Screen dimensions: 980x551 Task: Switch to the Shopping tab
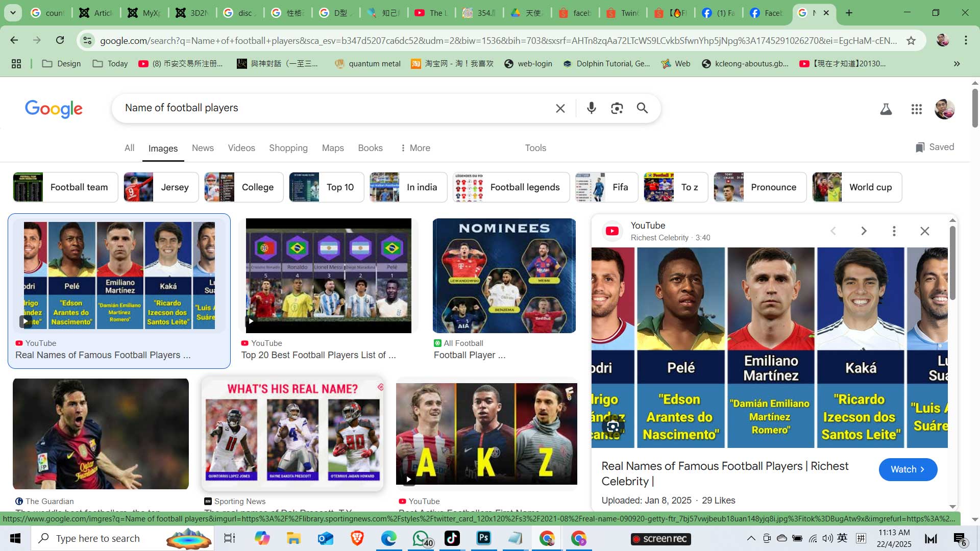click(x=288, y=148)
